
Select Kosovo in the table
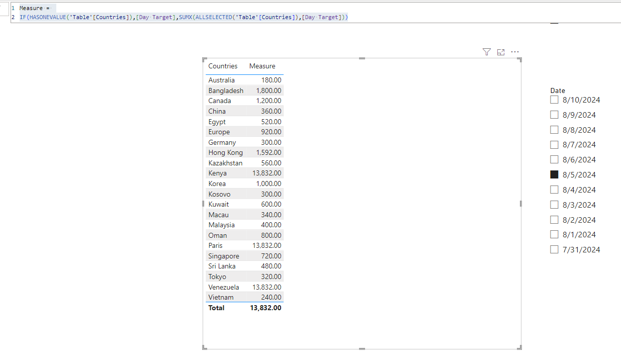pyautogui.click(x=219, y=194)
